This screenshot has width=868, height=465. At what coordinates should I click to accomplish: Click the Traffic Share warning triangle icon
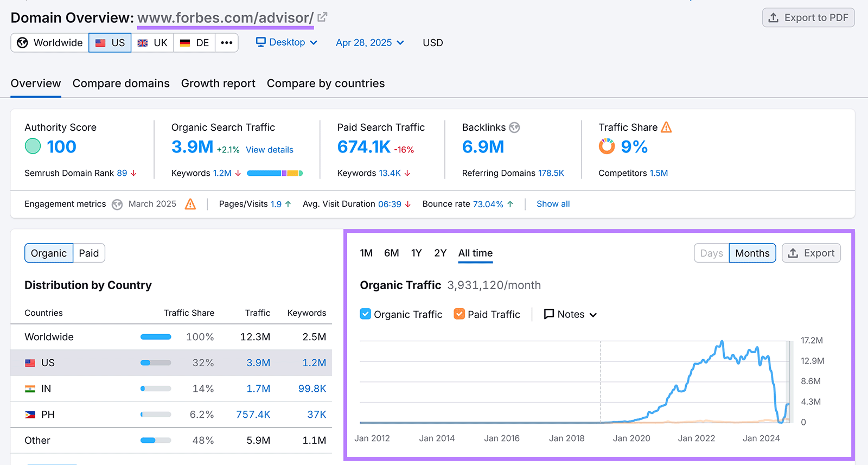pos(666,128)
